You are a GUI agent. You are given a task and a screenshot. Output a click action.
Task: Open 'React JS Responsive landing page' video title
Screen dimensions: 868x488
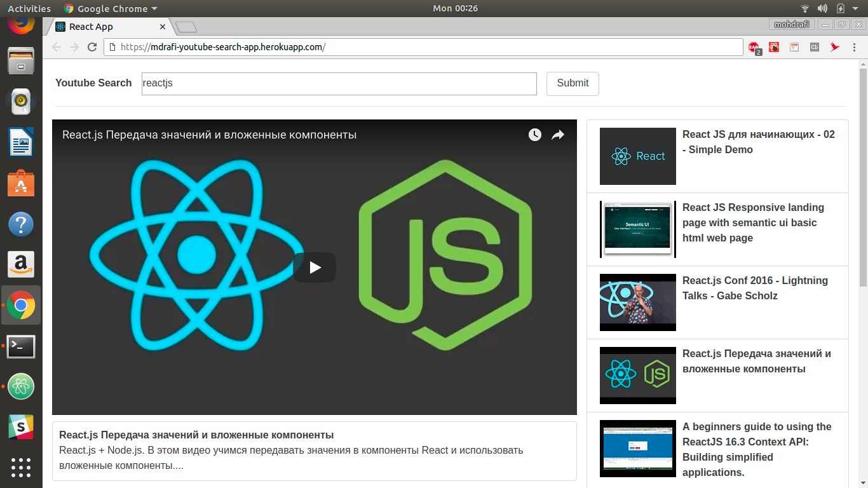(754, 222)
